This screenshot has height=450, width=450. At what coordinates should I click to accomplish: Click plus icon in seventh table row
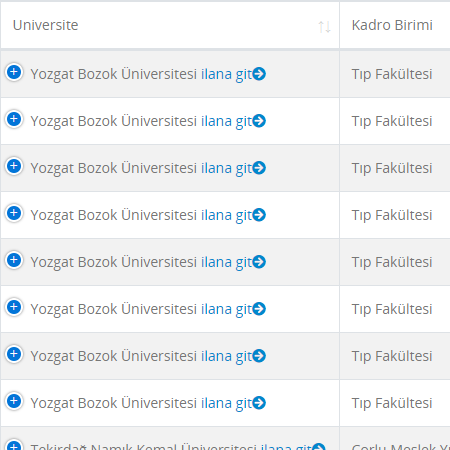pos(14,354)
